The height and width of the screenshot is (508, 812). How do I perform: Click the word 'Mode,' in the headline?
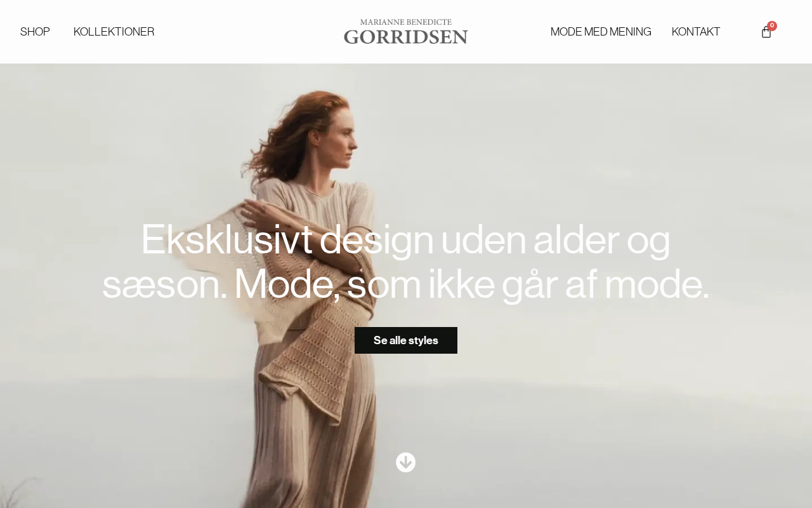coord(287,284)
